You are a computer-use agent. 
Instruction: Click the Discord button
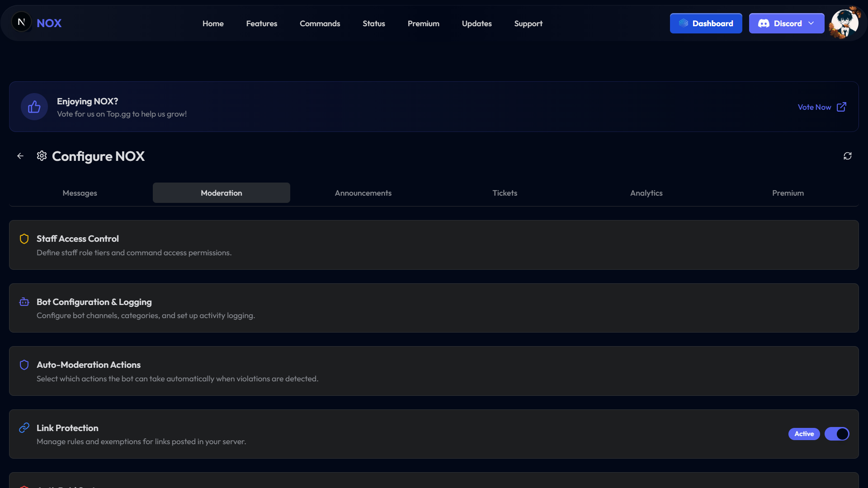coord(787,23)
